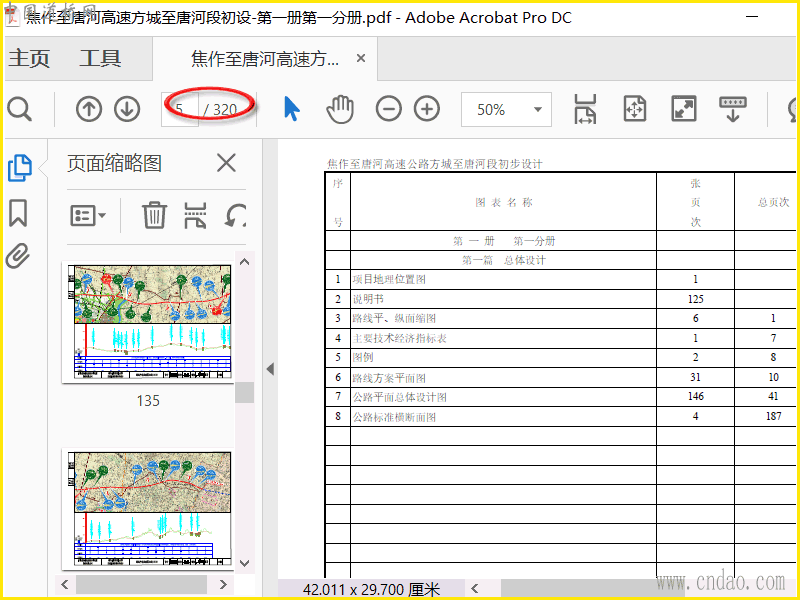The image size is (800, 600).
Task: Open the 50% zoom level dropdown
Action: click(506, 109)
